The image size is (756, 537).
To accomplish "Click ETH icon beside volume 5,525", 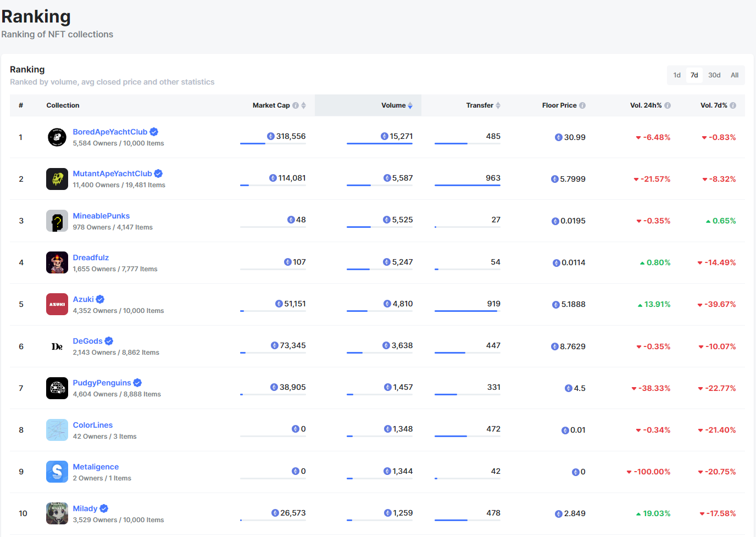I will [x=387, y=220].
